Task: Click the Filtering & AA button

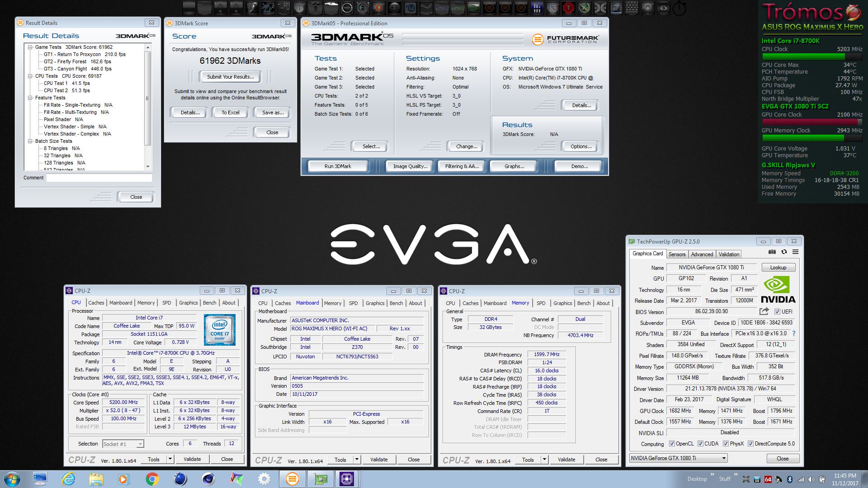Action: 462,166
